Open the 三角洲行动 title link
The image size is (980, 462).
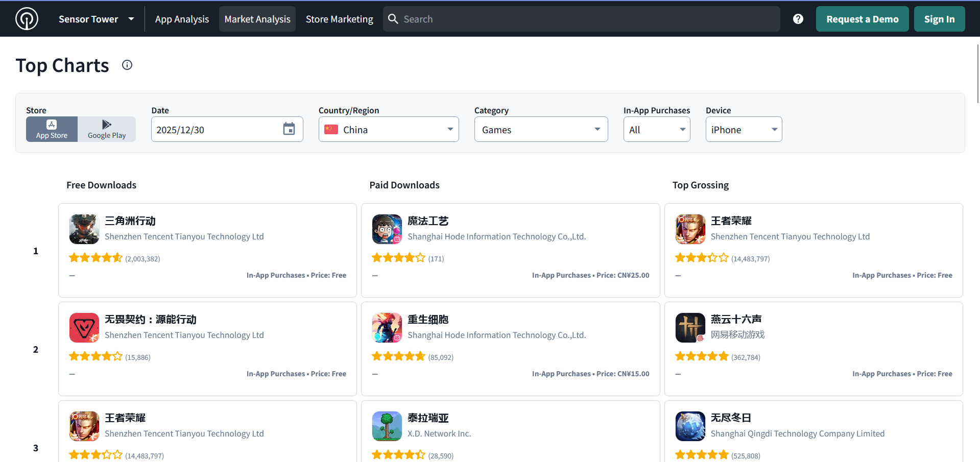130,221
